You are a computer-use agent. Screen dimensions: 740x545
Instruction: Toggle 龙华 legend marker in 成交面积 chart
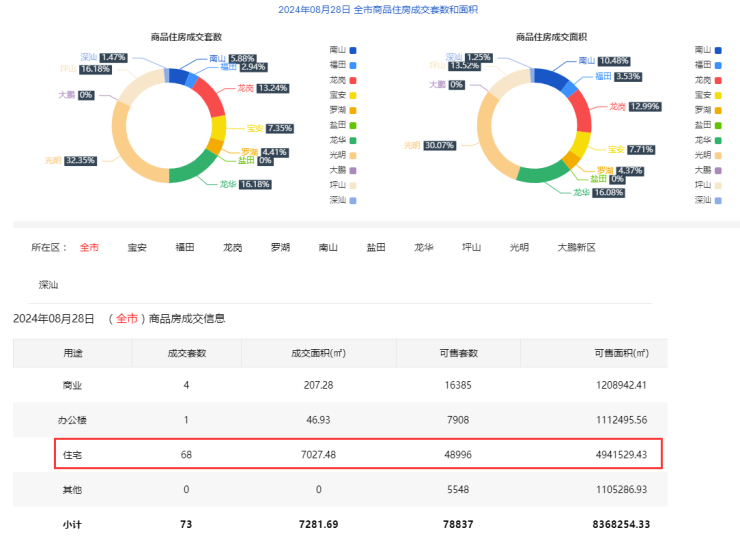click(718, 140)
